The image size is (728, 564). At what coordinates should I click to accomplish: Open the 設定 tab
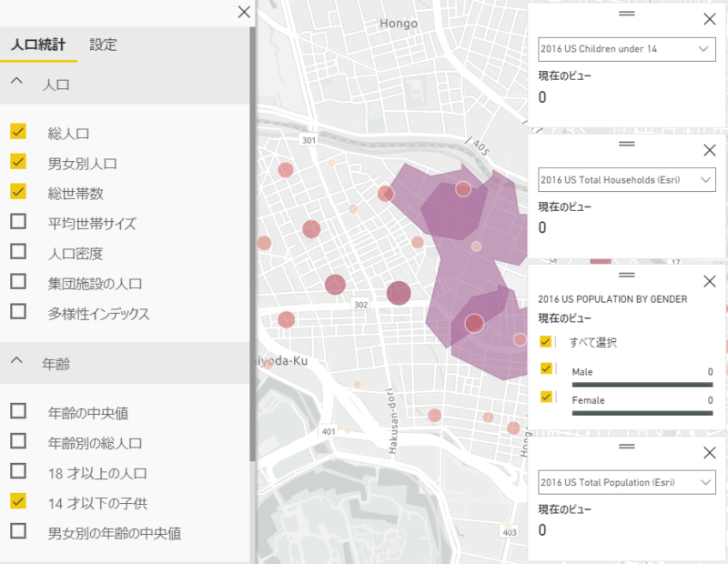(x=103, y=45)
